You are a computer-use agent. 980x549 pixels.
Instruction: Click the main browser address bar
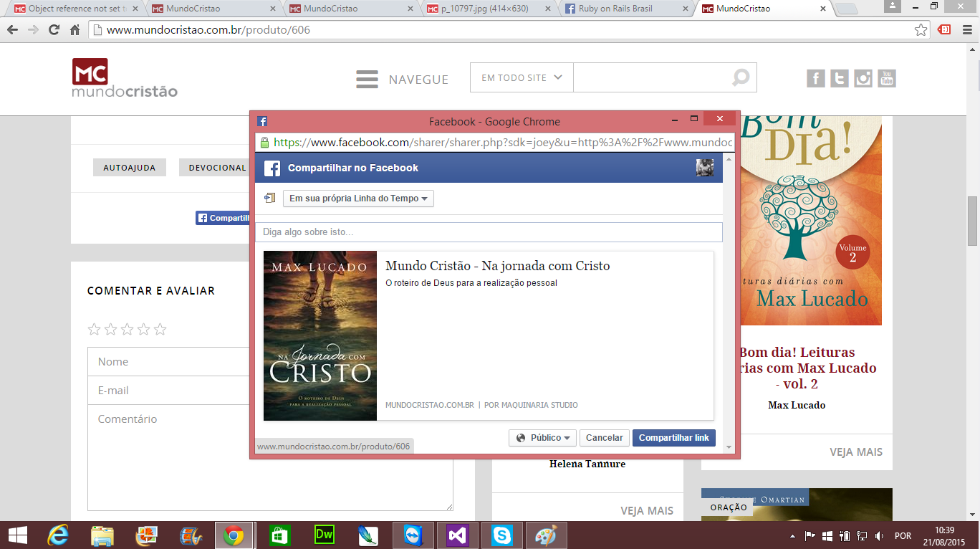coord(501,30)
